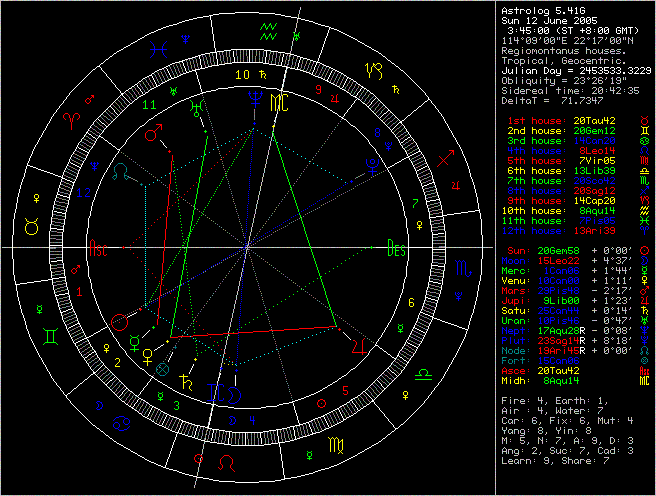Click the Scorpio sign glyph on the wheel's right edge
The width and height of the screenshot is (656, 496).
[461, 269]
